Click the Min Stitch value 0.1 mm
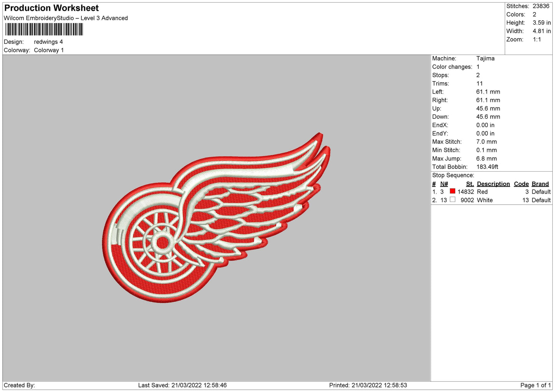Image resolution: width=555 pixels, height=392 pixels. coord(487,150)
